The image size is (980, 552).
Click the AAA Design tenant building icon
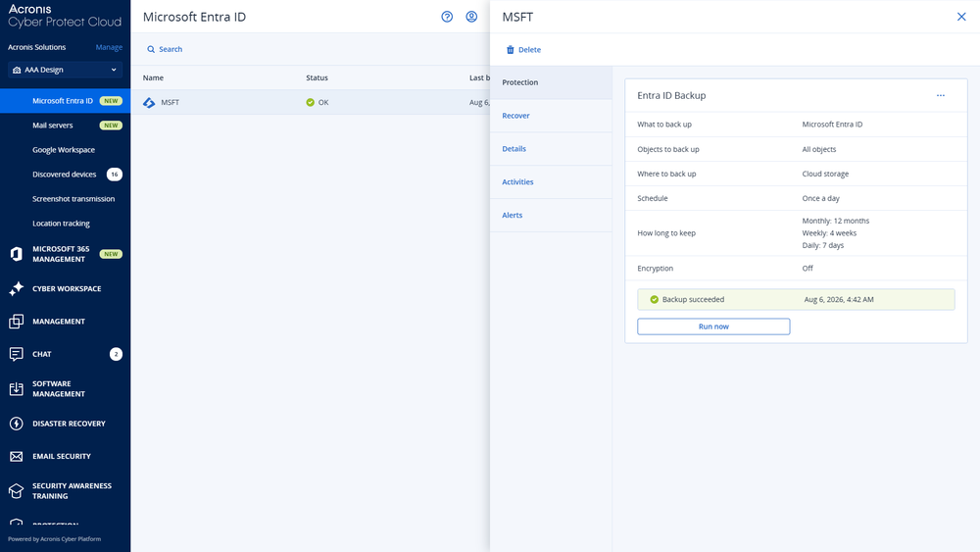tap(17, 70)
